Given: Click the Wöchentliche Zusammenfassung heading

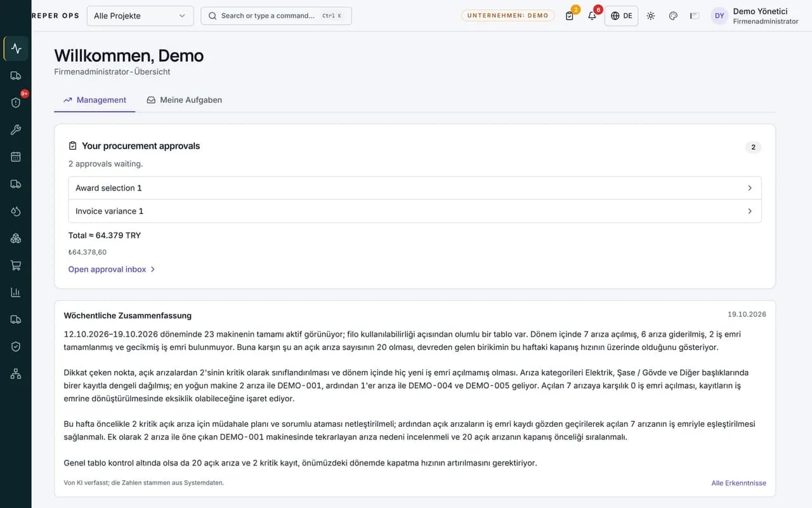Looking at the screenshot, I should tap(128, 316).
